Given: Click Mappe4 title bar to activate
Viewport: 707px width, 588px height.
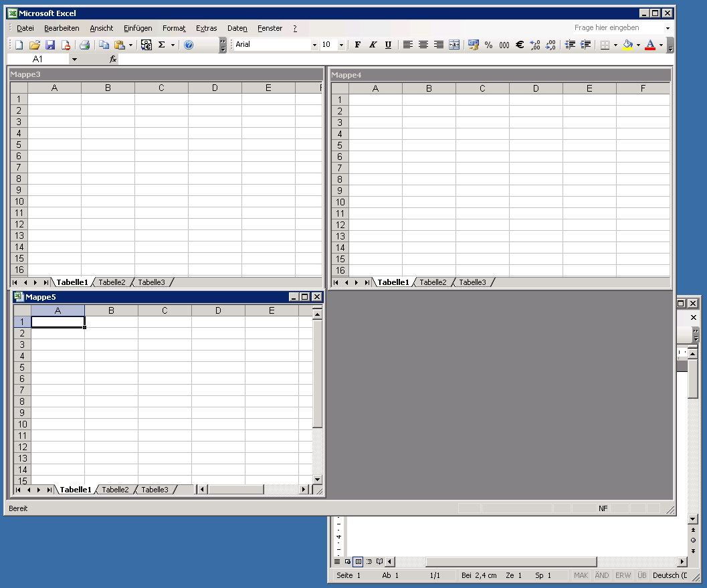Looking at the screenshot, I should [x=500, y=75].
